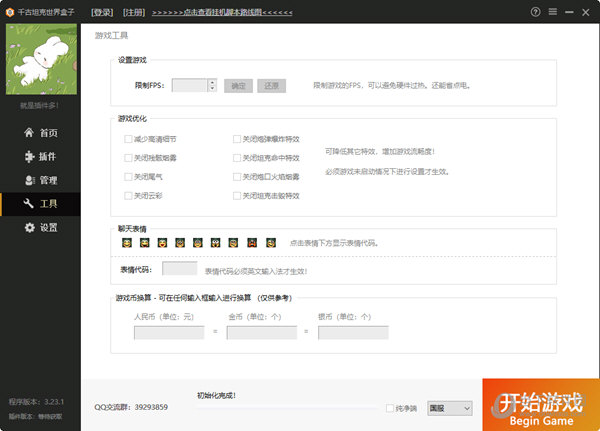Click the 程序版本: 3.23.1 text
The image size is (600, 431).
pyautogui.click(x=36, y=402)
